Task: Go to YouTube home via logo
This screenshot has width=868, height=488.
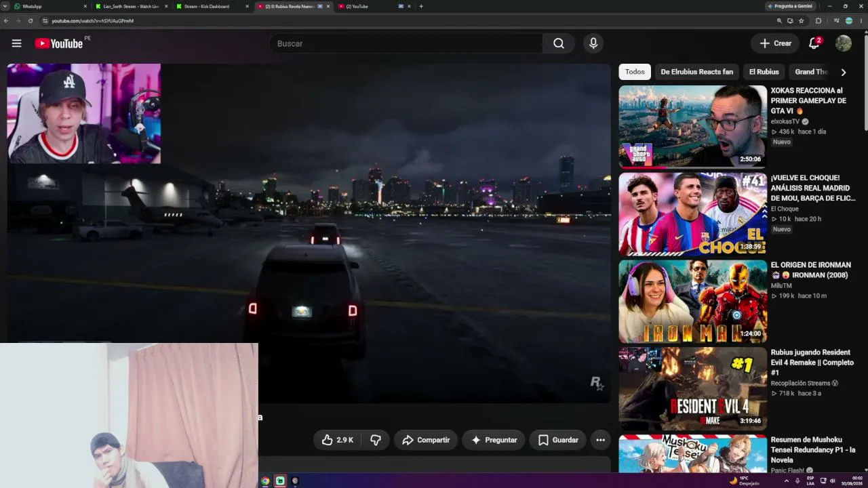Action: pyautogui.click(x=58, y=43)
